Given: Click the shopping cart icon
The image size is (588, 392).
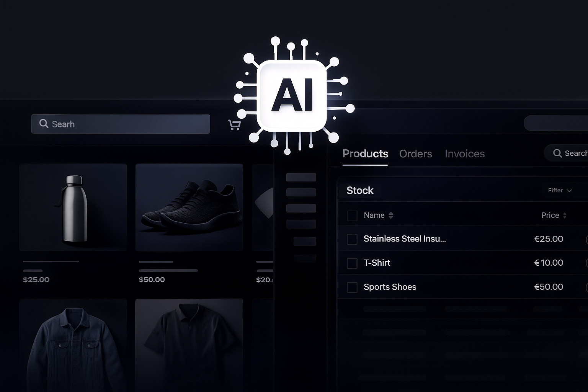Looking at the screenshot, I should (x=234, y=125).
